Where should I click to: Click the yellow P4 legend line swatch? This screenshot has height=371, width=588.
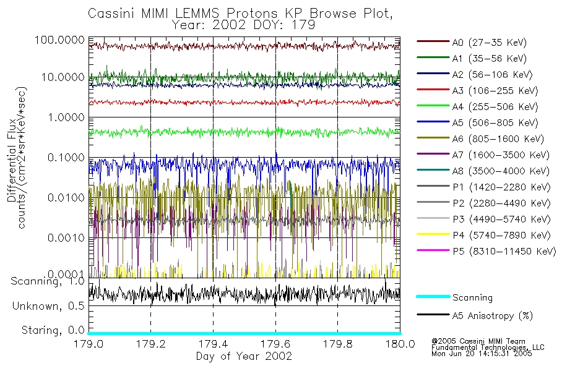tap(433, 234)
